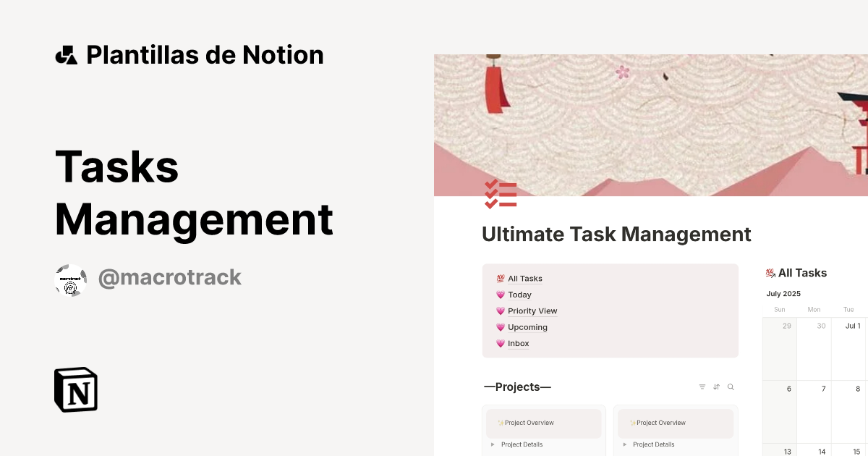Open the All Tasks view link
This screenshot has width=868, height=456.
point(524,278)
